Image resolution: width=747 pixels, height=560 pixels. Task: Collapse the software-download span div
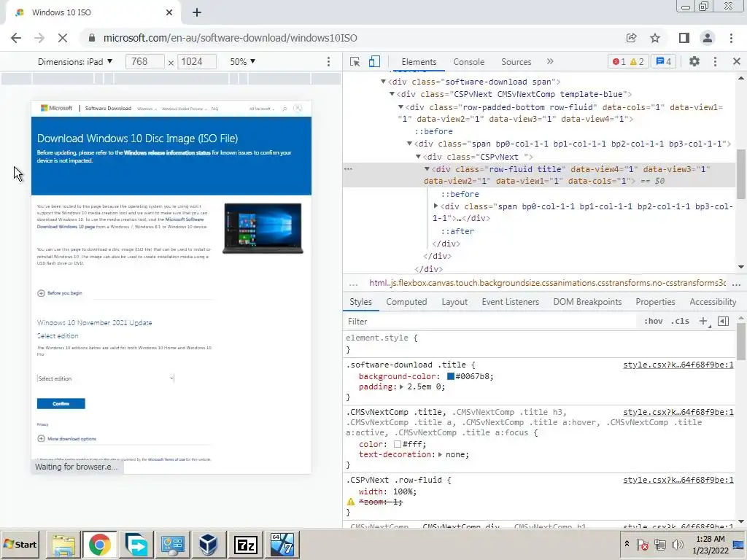384,82
